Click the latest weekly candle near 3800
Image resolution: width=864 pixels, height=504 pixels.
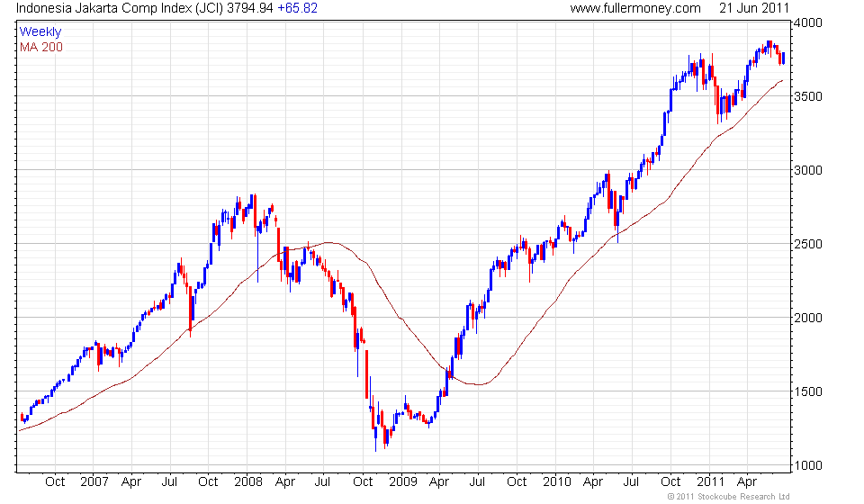(x=784, y=58)
